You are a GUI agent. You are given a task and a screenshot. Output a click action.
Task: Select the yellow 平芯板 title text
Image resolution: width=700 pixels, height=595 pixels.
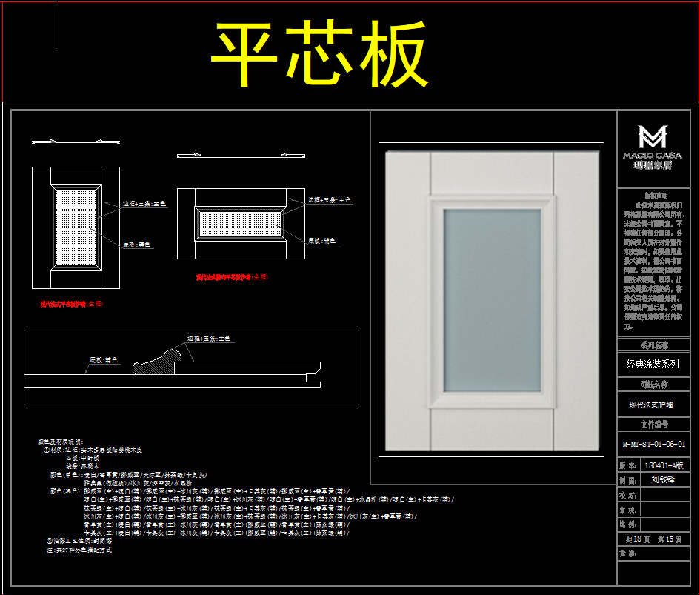320,56
